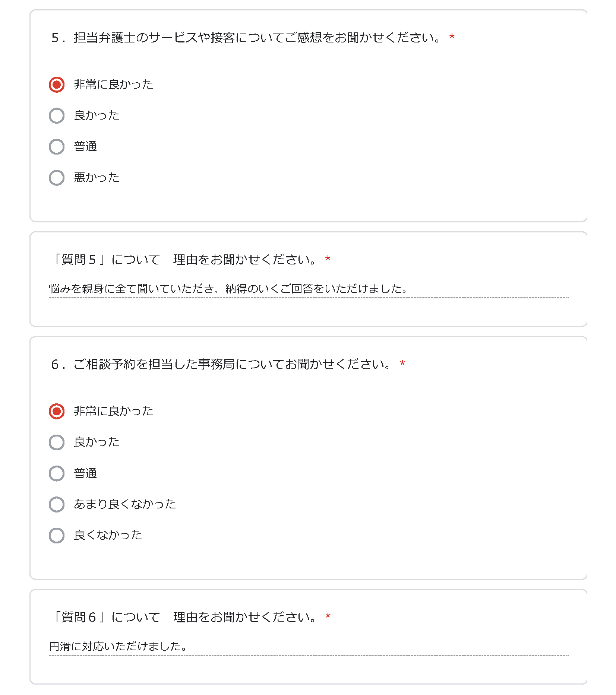
Task: Pick あまり良くなかった option in question 6
Action: (57, 504)
